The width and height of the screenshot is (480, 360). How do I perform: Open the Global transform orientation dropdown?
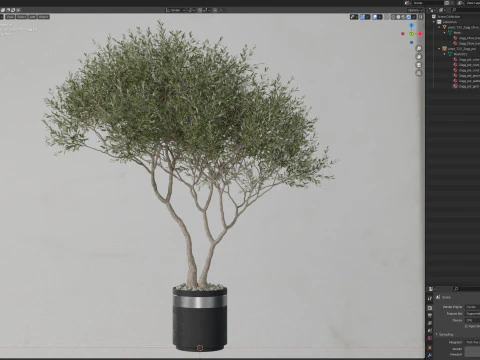click(176, 10)
